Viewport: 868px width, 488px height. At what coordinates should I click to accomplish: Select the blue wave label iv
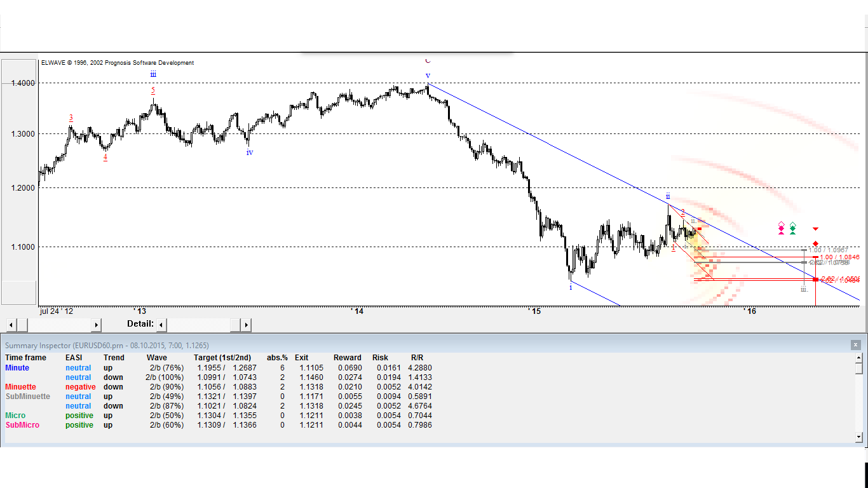click(x=250, y=152)
